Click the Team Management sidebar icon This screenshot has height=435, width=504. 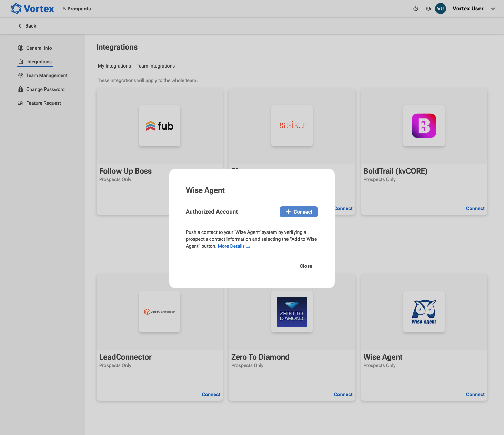[x=21, y=75]
